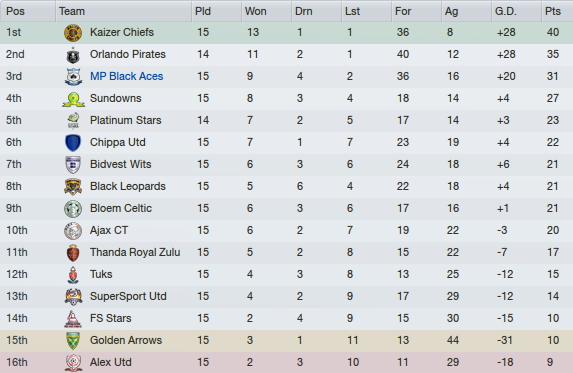Select the SuperSport Utd team name
Image resolution: width=573 pixels, height=373 pixels.
[x=128, y=296]
